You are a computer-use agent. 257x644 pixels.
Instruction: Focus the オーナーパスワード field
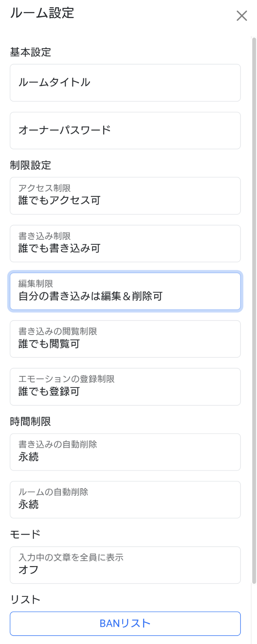[125, 131]
